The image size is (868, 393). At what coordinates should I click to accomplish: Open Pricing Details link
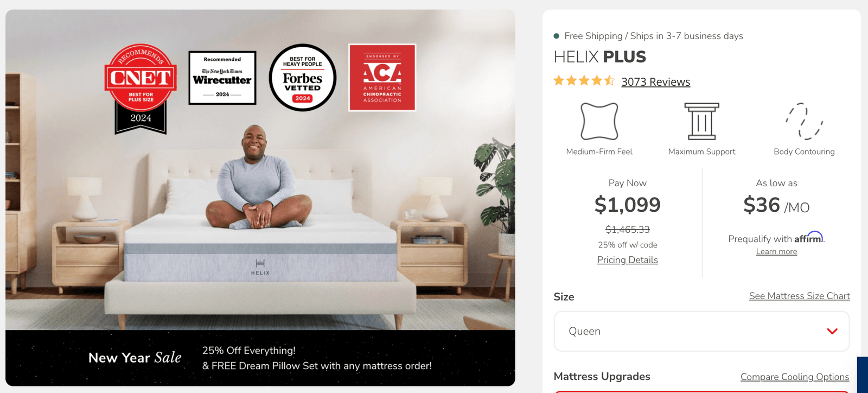(x=628, y=260)
